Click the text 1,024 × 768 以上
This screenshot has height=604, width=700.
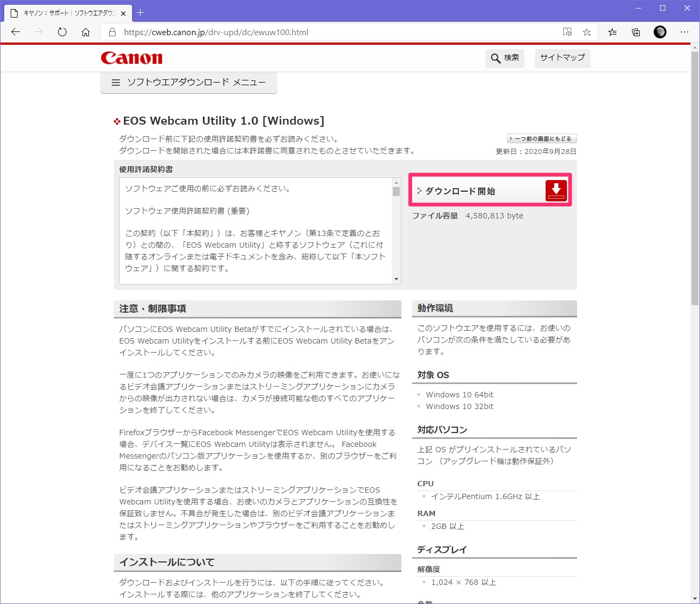pos(464,582)
